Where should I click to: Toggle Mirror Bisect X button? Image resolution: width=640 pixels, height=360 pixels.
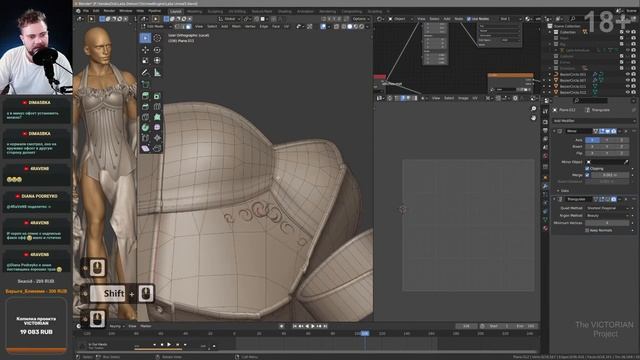click(x=592, y=147)
